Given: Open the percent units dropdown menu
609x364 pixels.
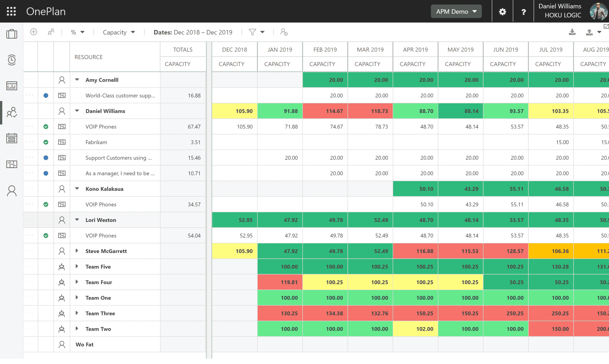Looking at the screenshot, I should pyautogui.click(x=77, y=32).
